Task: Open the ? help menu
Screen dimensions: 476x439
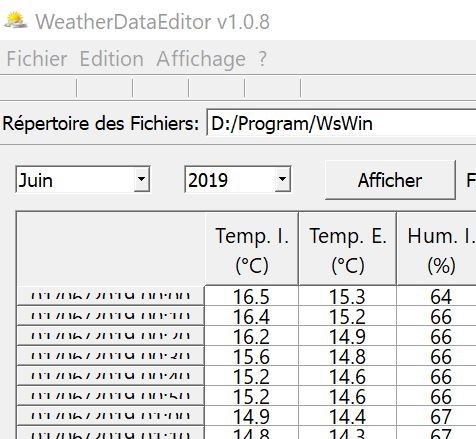Action: (x=262, y=59)
